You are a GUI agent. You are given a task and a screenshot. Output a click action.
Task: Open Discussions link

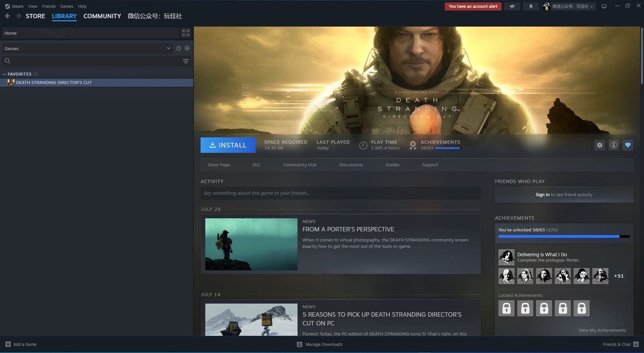(351, 165)
